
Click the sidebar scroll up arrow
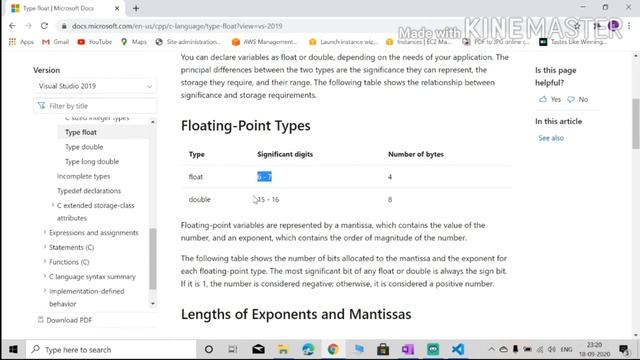[153, 122]
